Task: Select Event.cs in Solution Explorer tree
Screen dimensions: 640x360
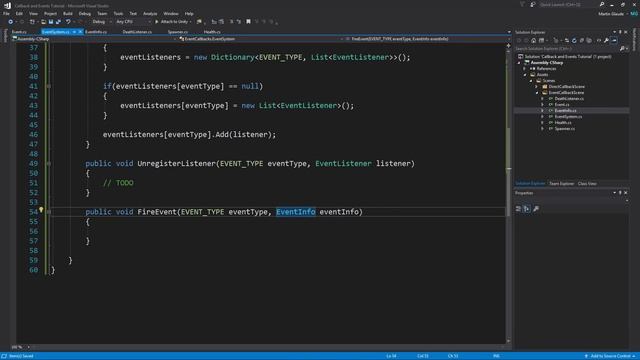Action: pyautogui.click(x=562, y=104)
